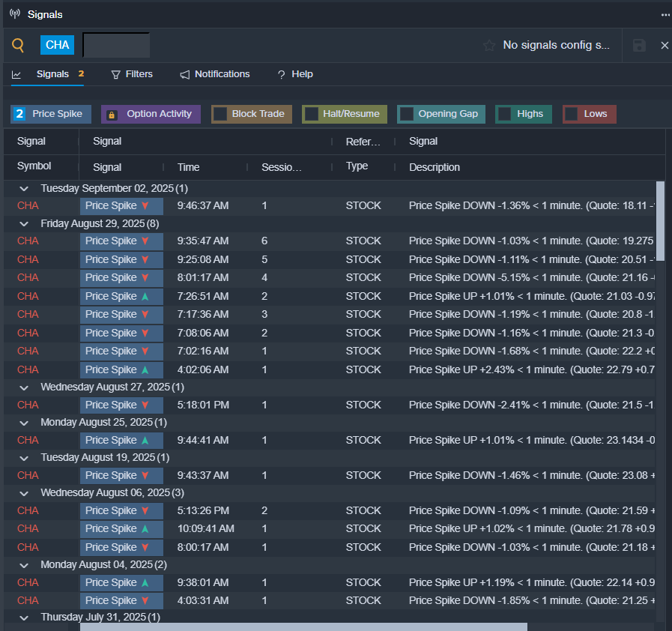Click the 7:17:36 AM time cell
Image resolution: width=672 pixels, height=631 pixels.
(x=203, y=315)
